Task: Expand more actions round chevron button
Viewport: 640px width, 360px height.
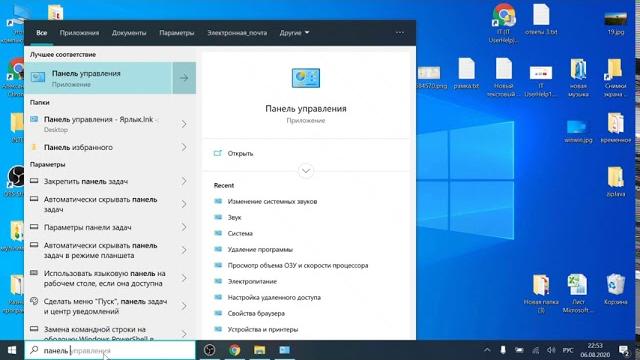Action: 306,171
